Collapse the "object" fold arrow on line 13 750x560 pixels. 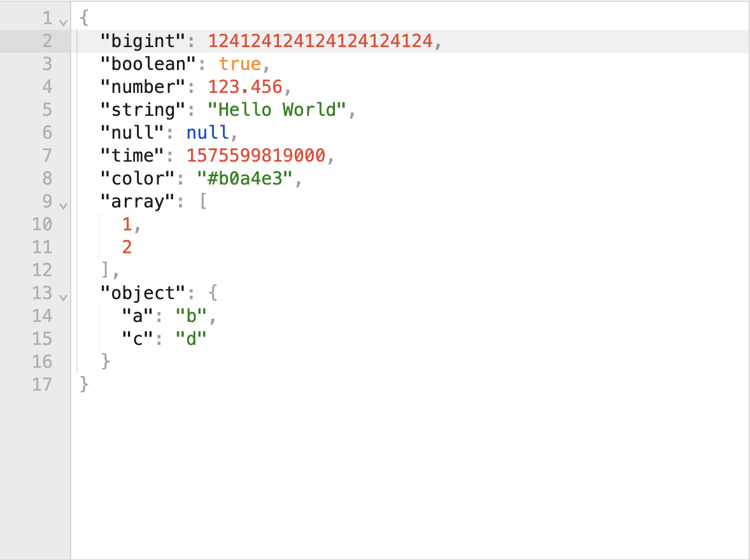(63, 297)
